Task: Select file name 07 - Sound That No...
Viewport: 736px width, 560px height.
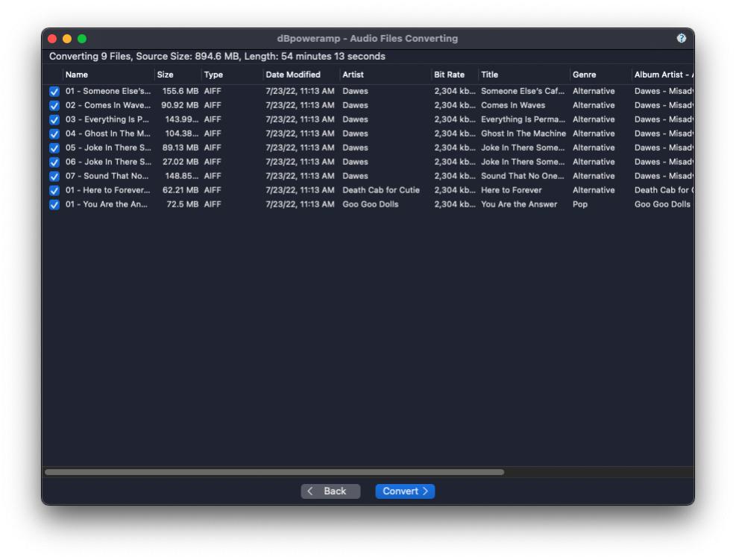Action: point(107,175)
